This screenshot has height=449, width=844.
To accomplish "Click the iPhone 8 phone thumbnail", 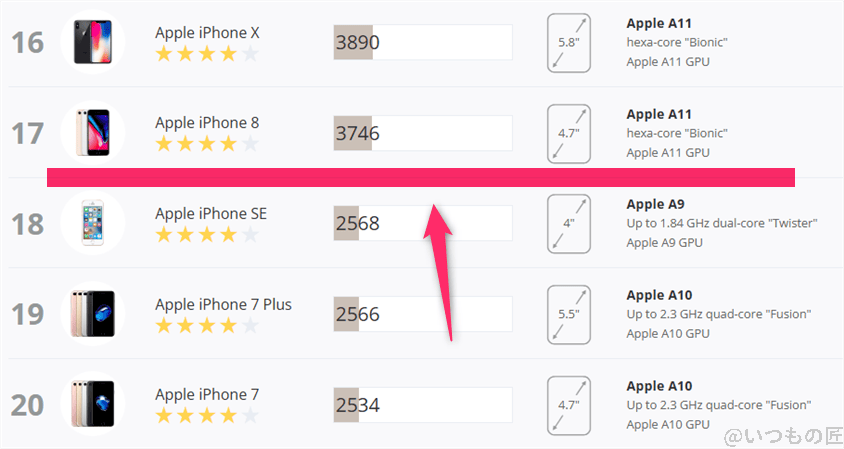I will point(92,132).
